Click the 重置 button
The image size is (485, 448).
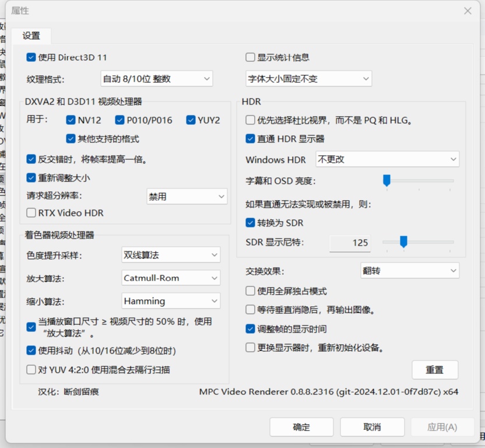(x=435, y=370)
